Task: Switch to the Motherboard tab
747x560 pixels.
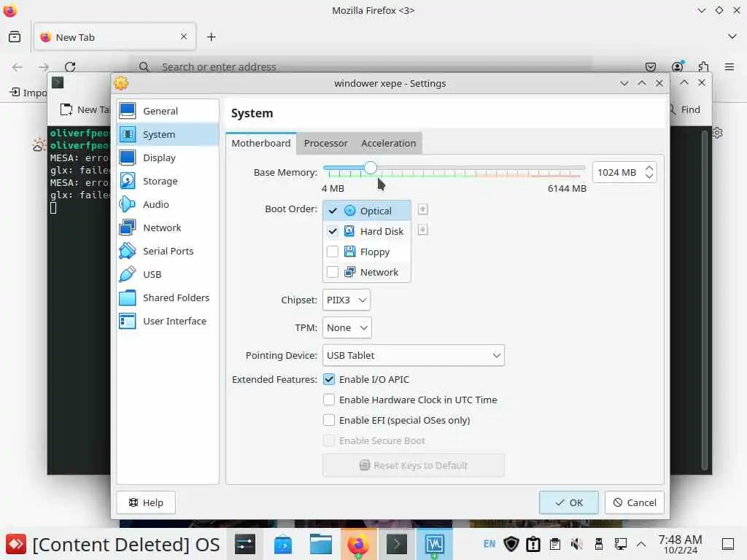Action: pos(260,143)
